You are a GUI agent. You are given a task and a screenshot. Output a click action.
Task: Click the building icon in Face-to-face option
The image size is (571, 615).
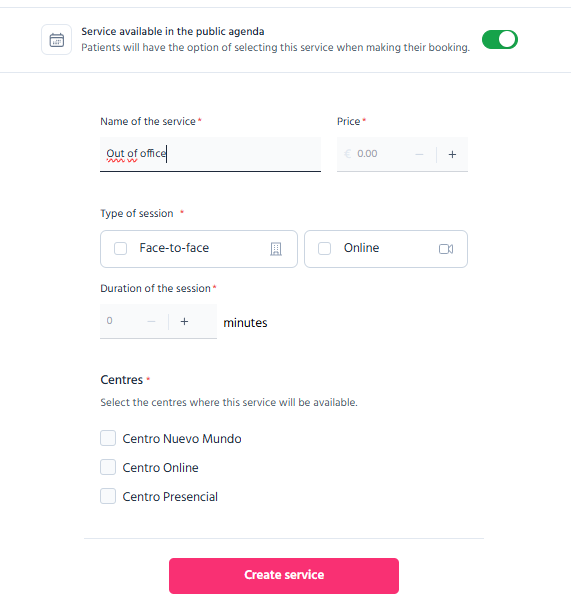click(x=276, y=249)
